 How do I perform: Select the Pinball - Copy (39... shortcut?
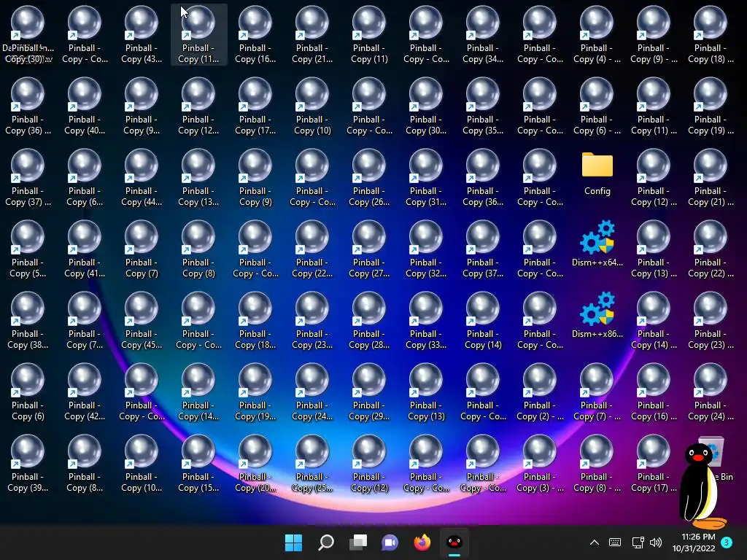(28, 464)
